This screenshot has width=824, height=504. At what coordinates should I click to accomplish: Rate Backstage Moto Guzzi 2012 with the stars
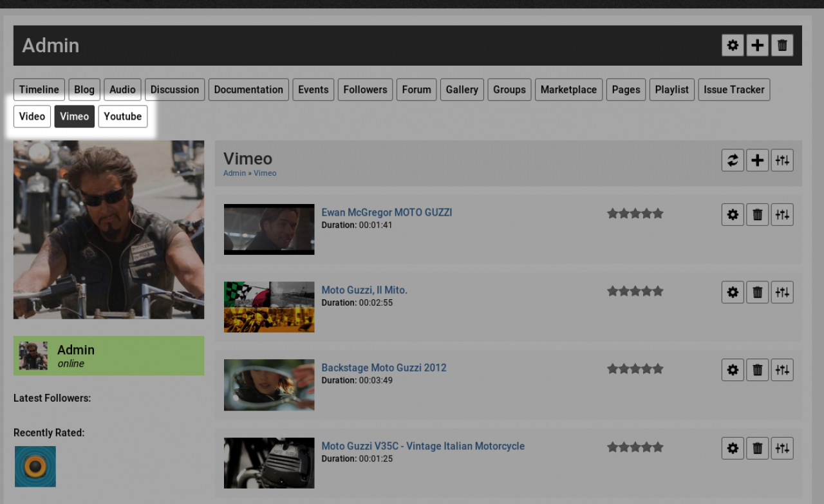point(635,369)
